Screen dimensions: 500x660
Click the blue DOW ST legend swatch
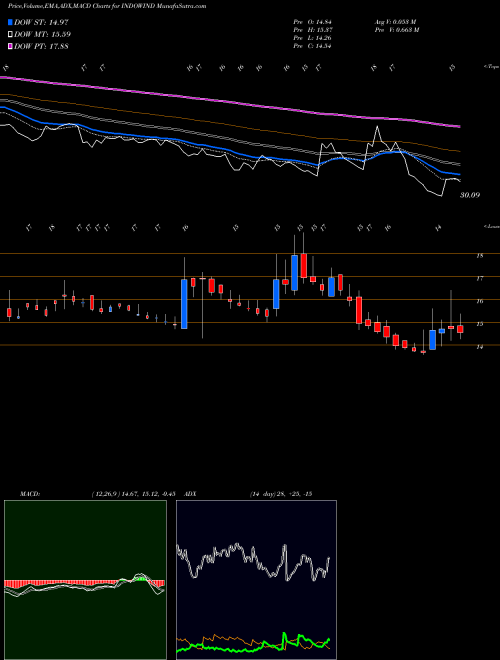pyautogui.click(x=11, y=22)
